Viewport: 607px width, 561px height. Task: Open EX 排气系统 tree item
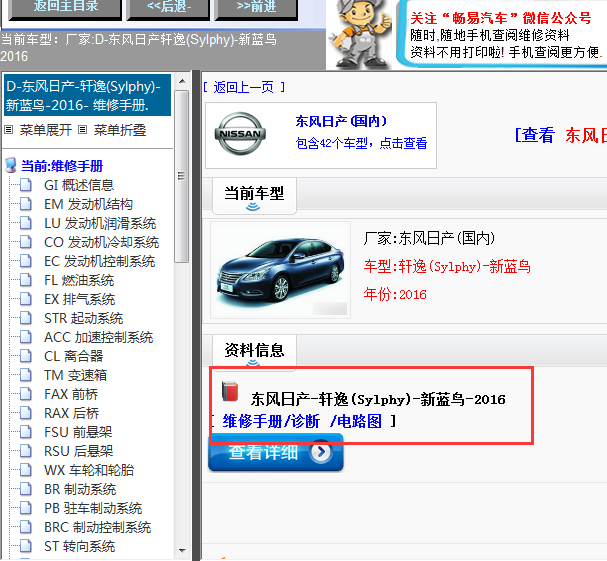[x=79, y=299]
